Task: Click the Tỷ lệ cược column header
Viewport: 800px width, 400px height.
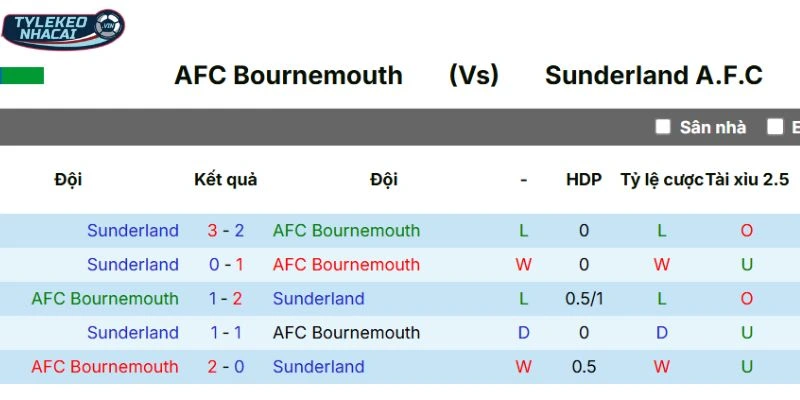Action: tap(661, 180)
